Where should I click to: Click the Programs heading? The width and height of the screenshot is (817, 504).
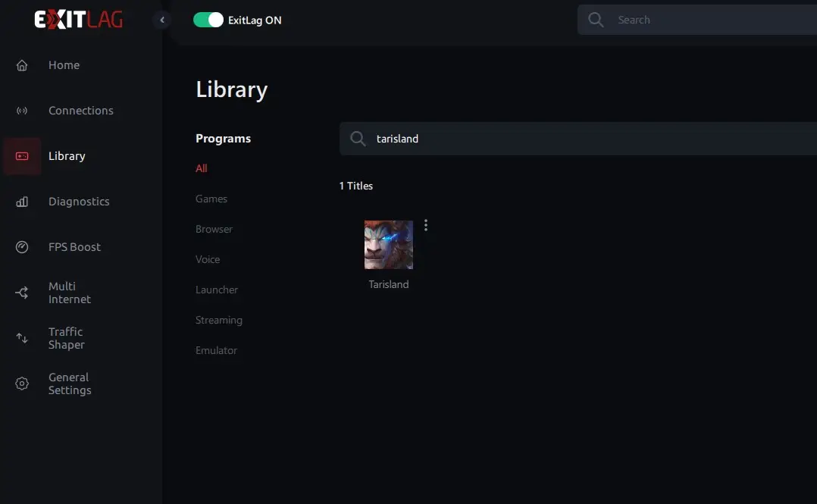(223, 139)
